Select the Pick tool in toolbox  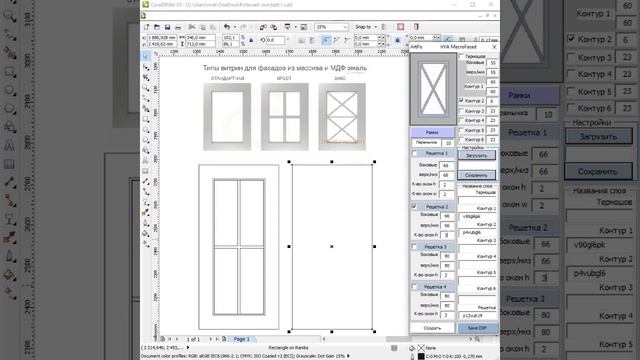146,56
